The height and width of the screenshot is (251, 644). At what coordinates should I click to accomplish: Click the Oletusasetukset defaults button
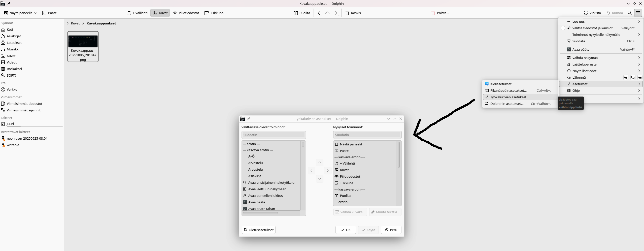[259, 230]
